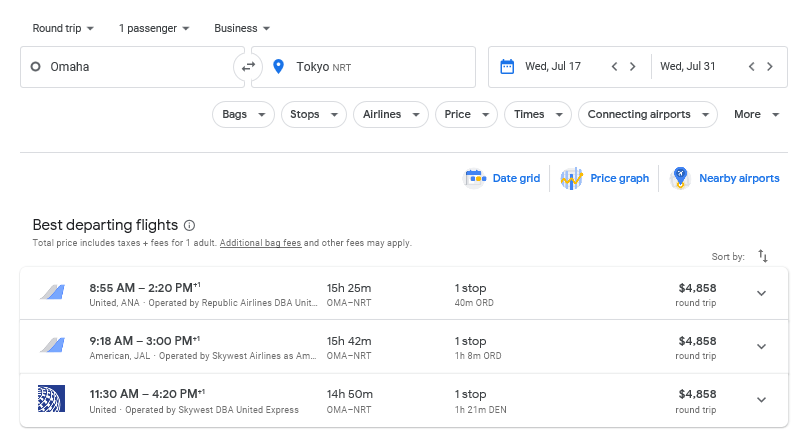Go to previous departure date before Jul 17

(x=614, y=66)
